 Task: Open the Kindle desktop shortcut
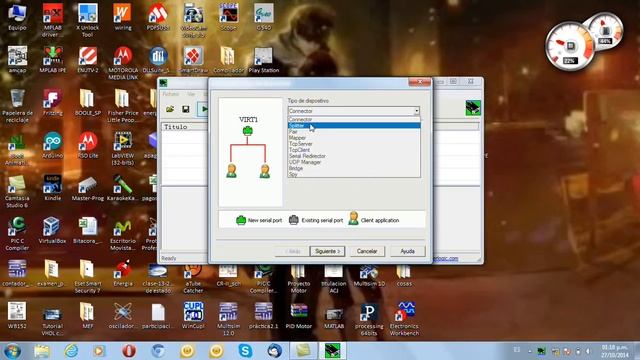(x=53, y=188)
